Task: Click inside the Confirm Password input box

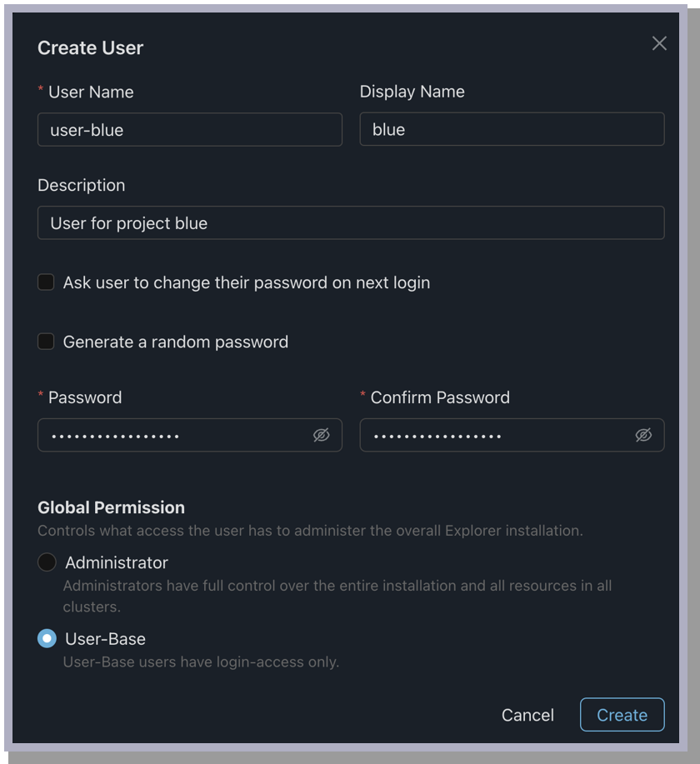Action: tap(496, 435)
